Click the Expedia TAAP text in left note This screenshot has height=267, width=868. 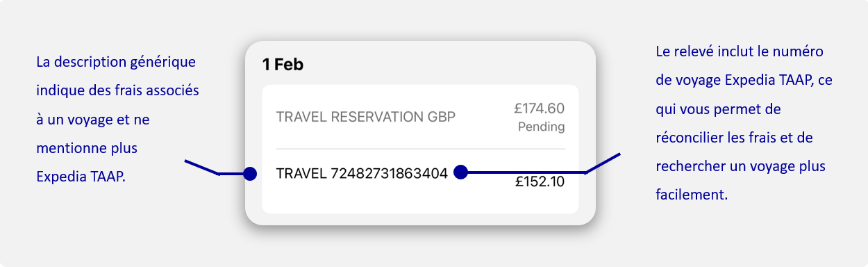pos(81,177)
